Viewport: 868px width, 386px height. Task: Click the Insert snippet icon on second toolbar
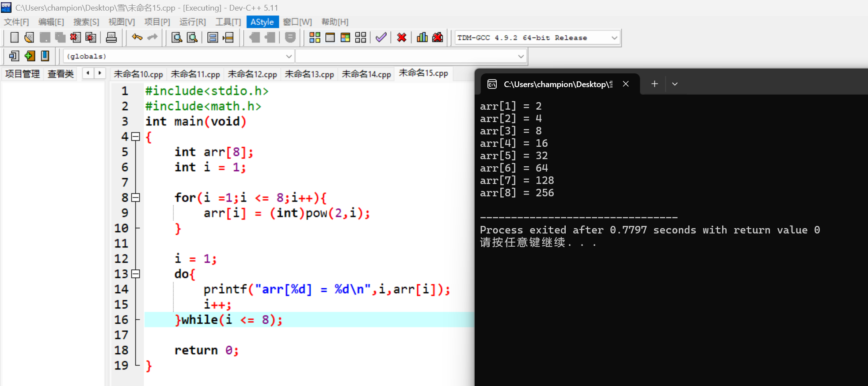click(x=14, y=56)
